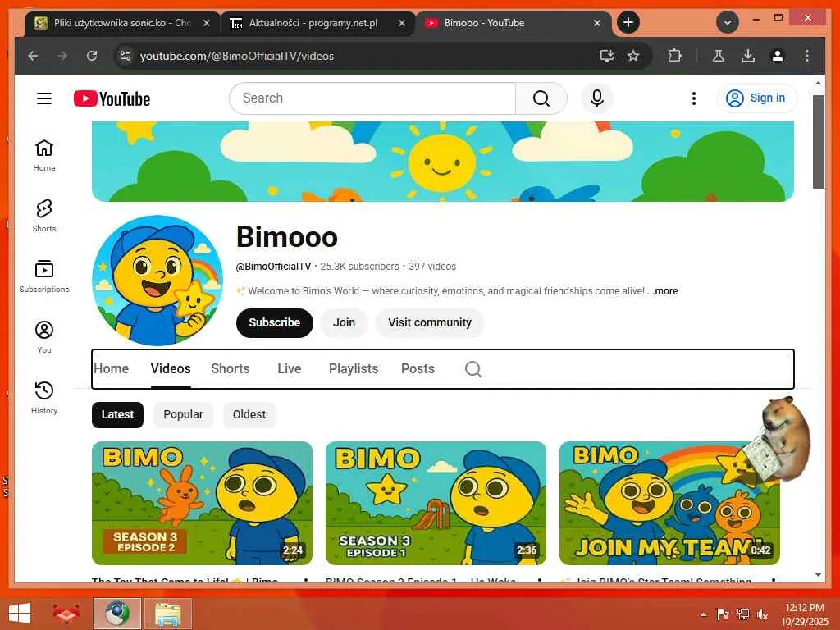Open the browser taskbar icon
840x630 pixels.
(117, 614)
